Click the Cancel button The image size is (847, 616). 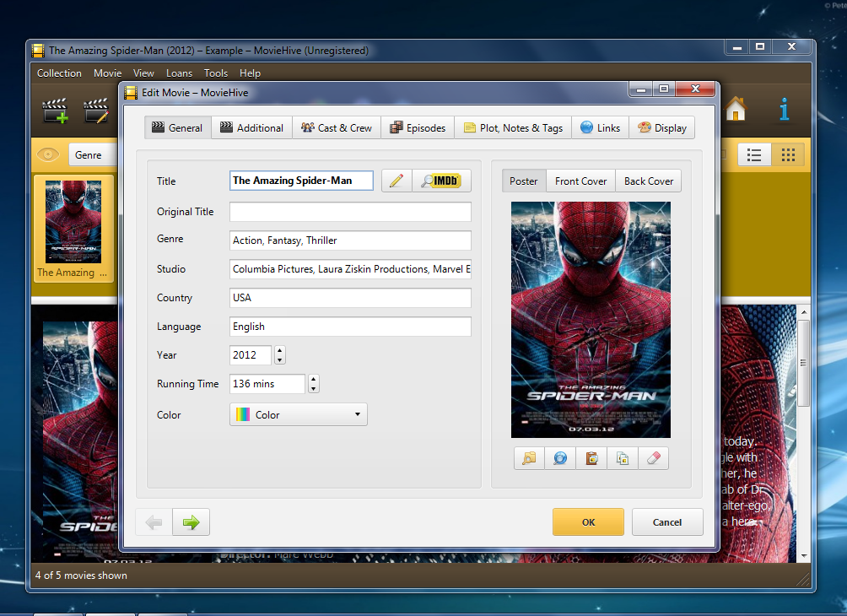(x=667, y=522)
